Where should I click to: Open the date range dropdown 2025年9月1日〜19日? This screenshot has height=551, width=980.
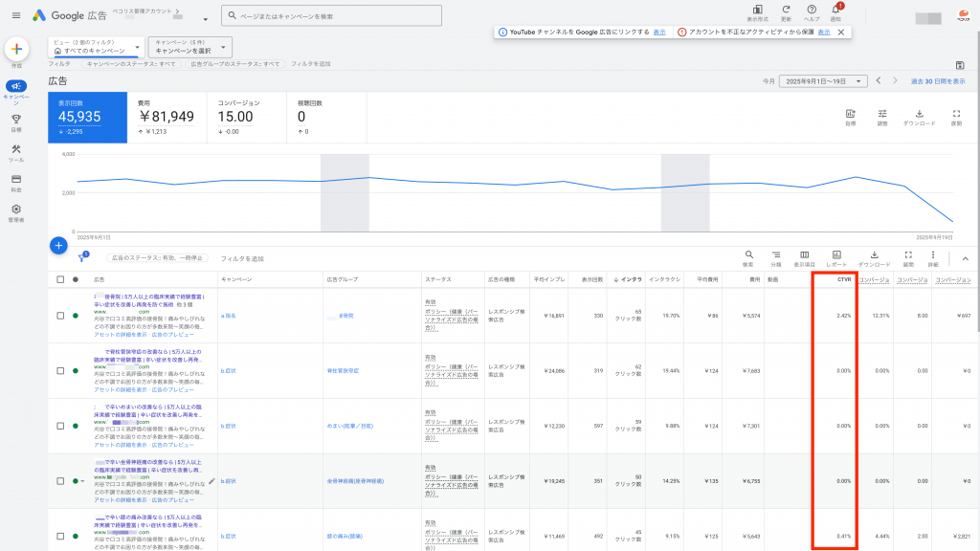pos(823,81)
